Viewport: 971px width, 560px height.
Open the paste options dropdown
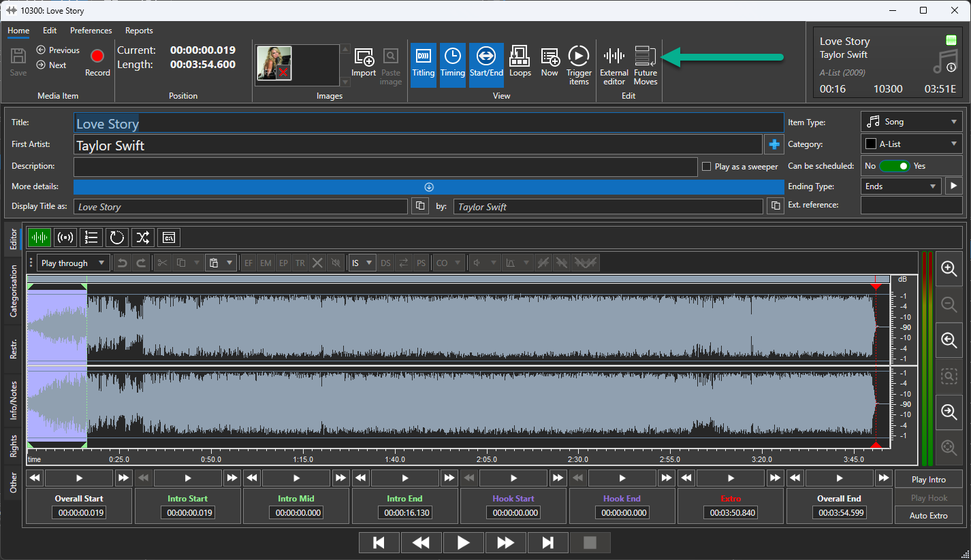[x=229, y=263]
